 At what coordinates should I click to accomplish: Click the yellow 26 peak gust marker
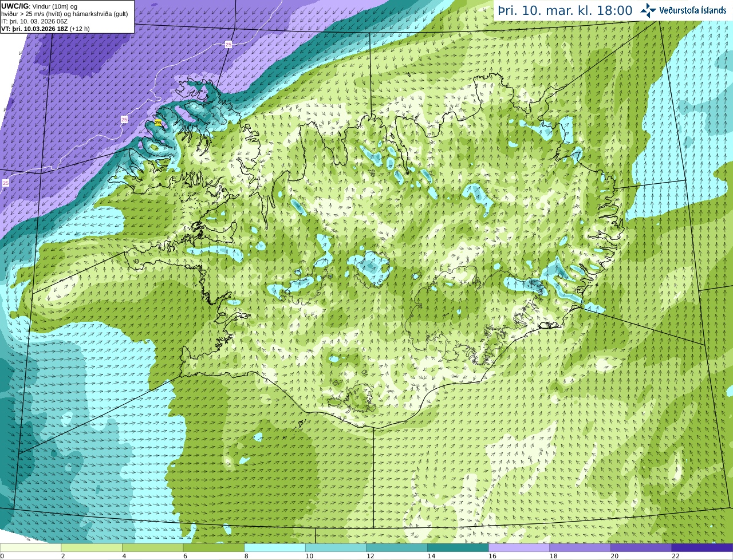[158, 123]
